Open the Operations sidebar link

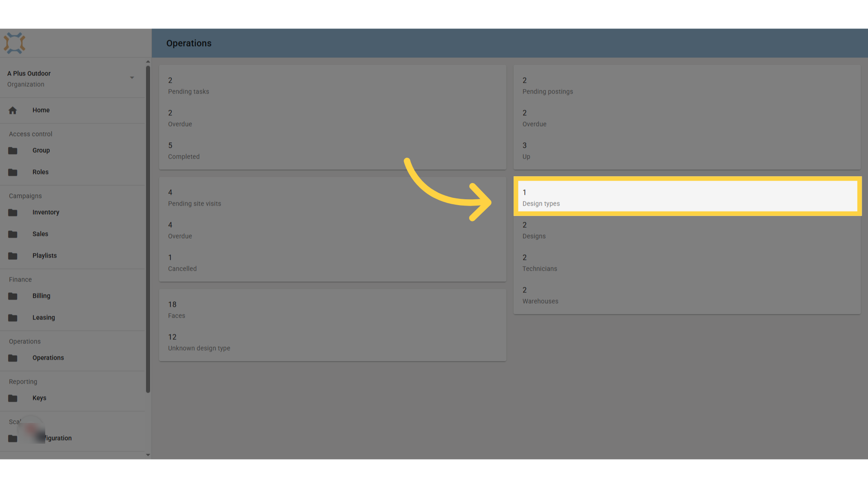click(x=72, y=358)
